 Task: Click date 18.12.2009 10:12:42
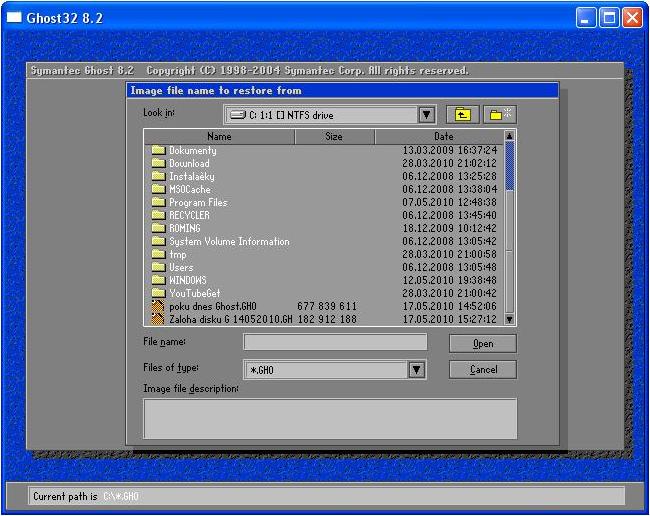[449, 228]
